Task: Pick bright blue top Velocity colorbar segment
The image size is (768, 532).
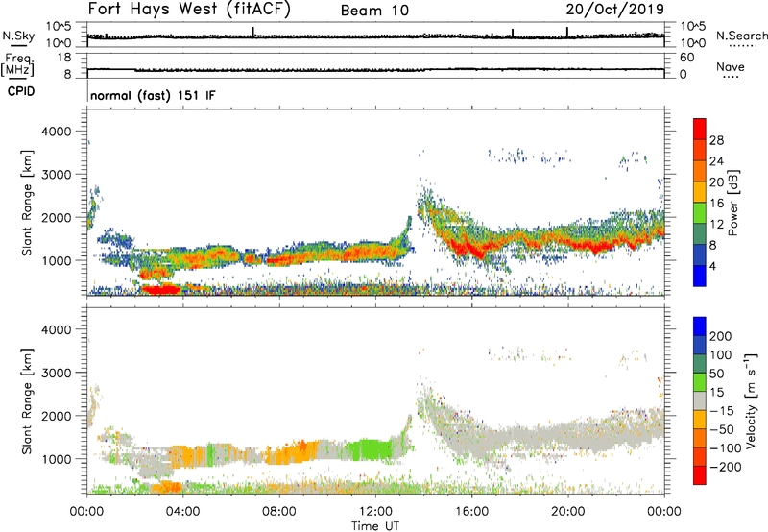Action: click(x=700, y=326)
